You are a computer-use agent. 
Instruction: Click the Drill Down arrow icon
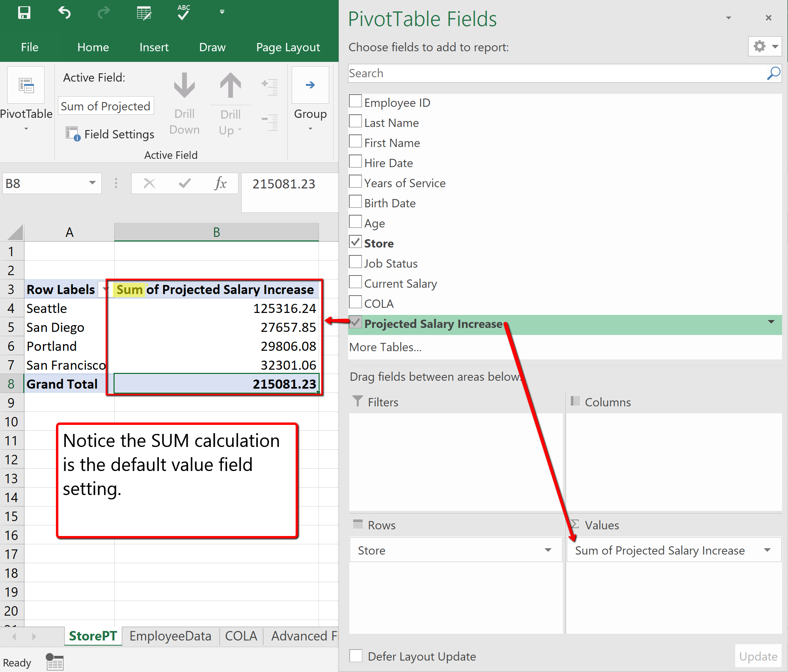point(184,85)
